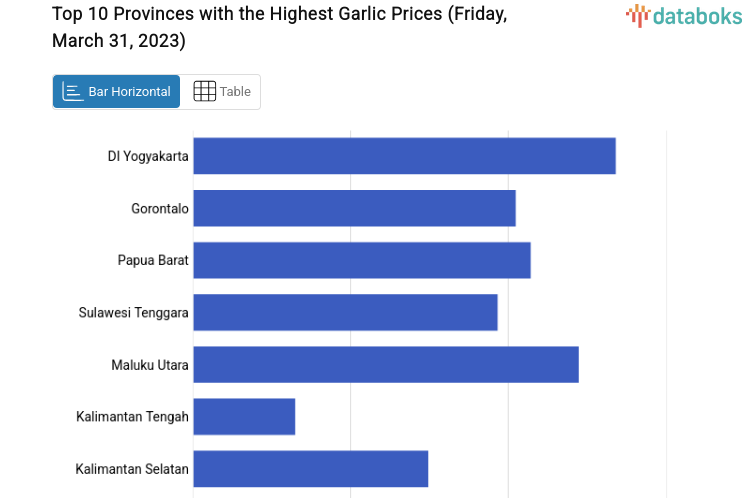The width and height of the screenshot is (753, 498).
Task: Click the Sulawesi Tenggara axis label
Action: 134,312
